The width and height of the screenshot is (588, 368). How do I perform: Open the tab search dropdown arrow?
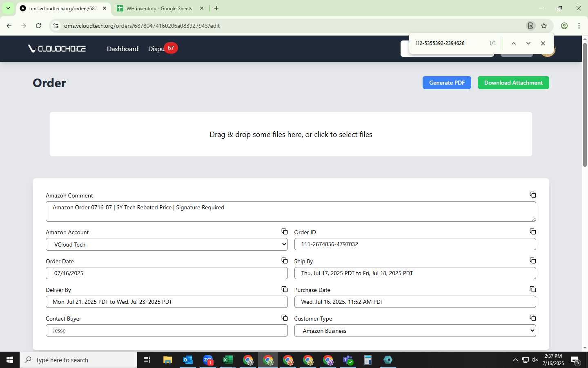tap(8, 8)
